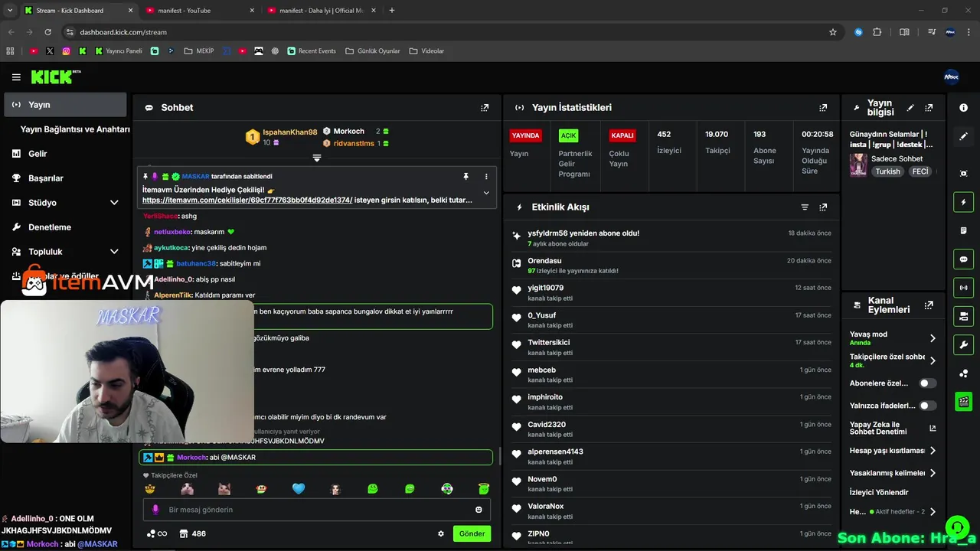
Task: Reload the dashboard page
Action: tap(47, 32)
